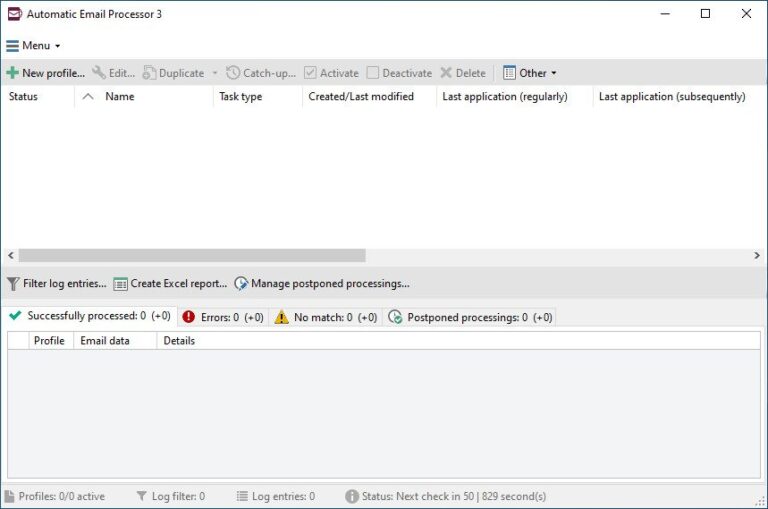Screen dimensions: 768x509
Task: Click the Delete X icon in toolbar
Action: coord(446,73)
